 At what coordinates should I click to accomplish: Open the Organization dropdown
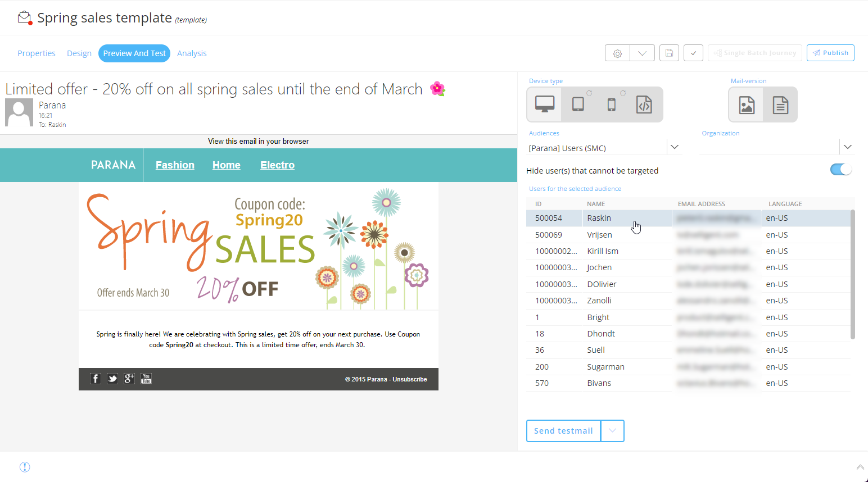point(847,147)
